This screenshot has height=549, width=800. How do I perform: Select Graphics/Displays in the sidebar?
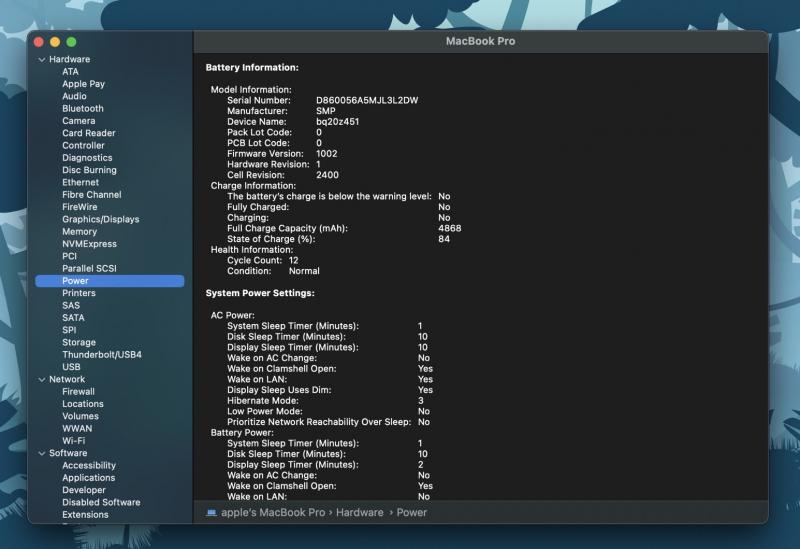[x=100, y=219]
